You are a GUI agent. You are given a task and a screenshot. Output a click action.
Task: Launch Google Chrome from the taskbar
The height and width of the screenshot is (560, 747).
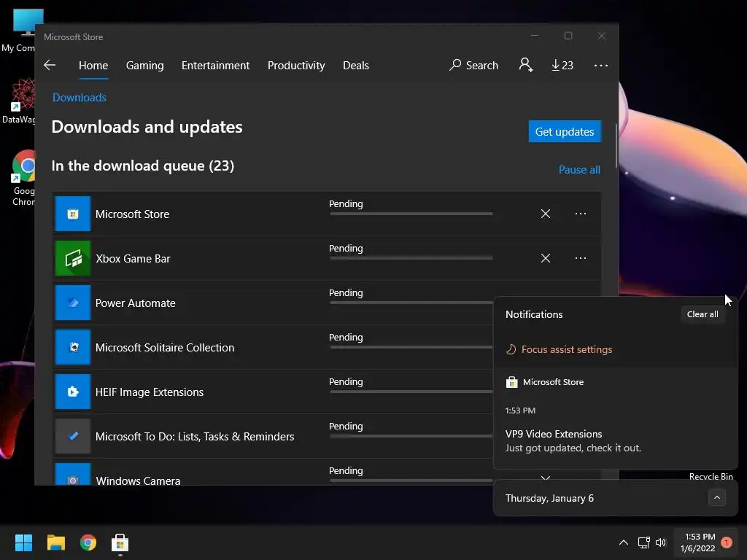pyautogui.click(x=88, y=542)
